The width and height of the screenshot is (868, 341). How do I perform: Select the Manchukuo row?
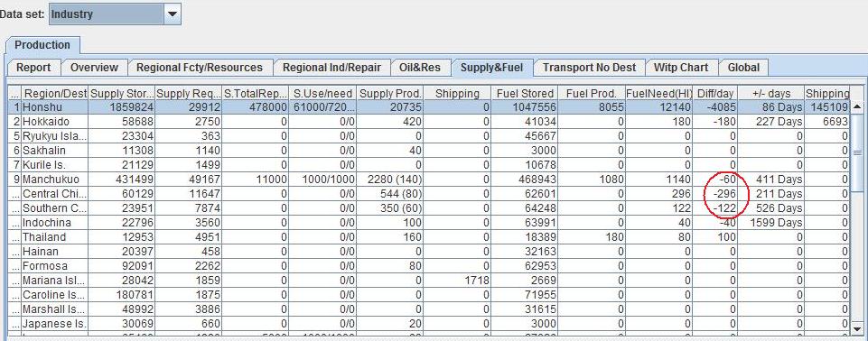(429, 179)
